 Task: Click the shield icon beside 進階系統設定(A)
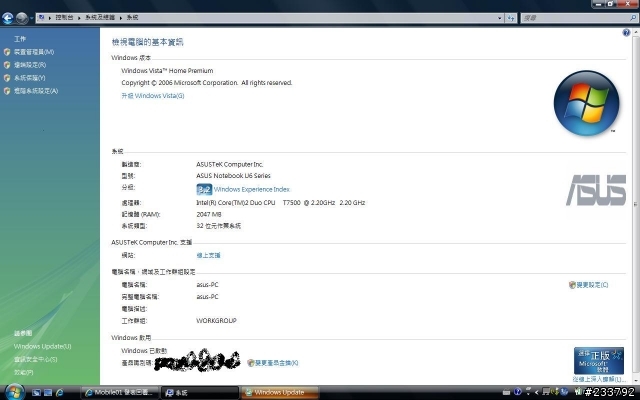7,91
